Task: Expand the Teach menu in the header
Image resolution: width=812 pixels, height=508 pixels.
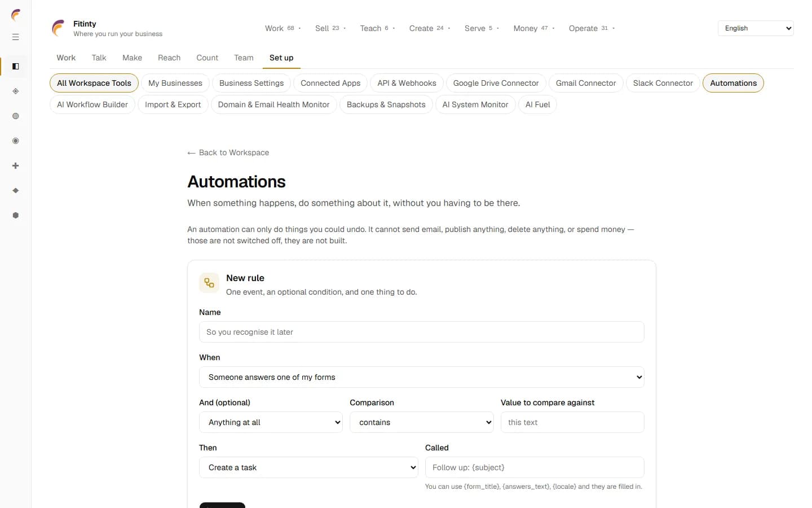Action: pos(377,28)
